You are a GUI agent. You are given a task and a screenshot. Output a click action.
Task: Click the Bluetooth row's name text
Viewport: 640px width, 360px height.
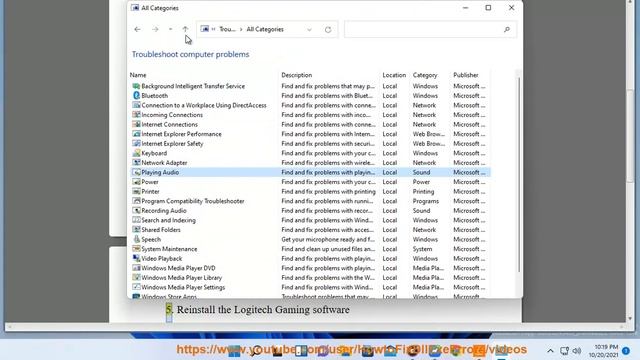154,96
